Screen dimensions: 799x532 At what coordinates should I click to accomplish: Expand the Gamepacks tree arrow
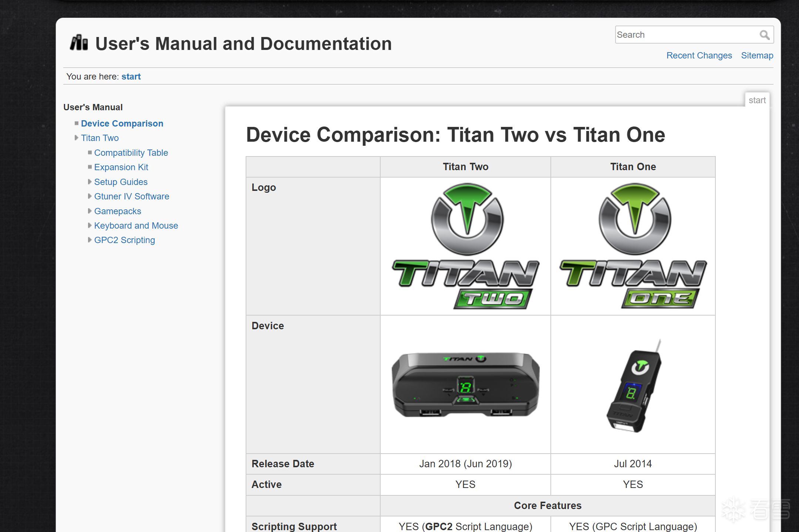coord(90,211)
